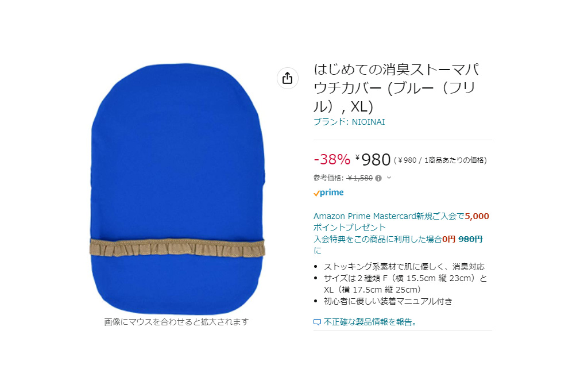Click the blue pouch cover product image
The image size is (588, 392).
coord(177,189)
